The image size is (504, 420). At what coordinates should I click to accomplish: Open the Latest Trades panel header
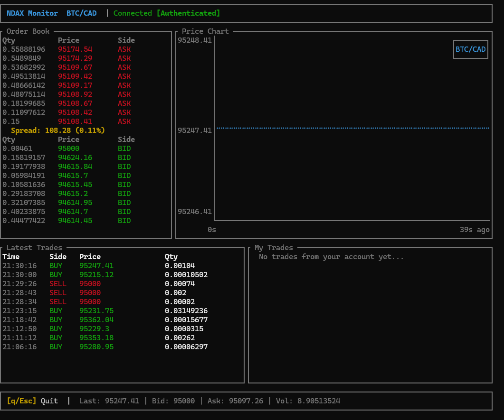[x=34, y=247]
